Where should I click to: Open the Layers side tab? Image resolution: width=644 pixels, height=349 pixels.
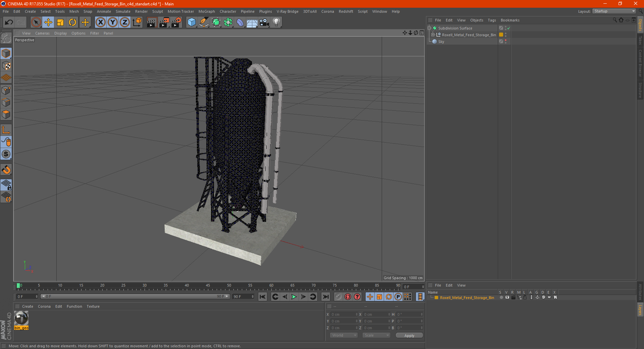(x=640, y=310)
